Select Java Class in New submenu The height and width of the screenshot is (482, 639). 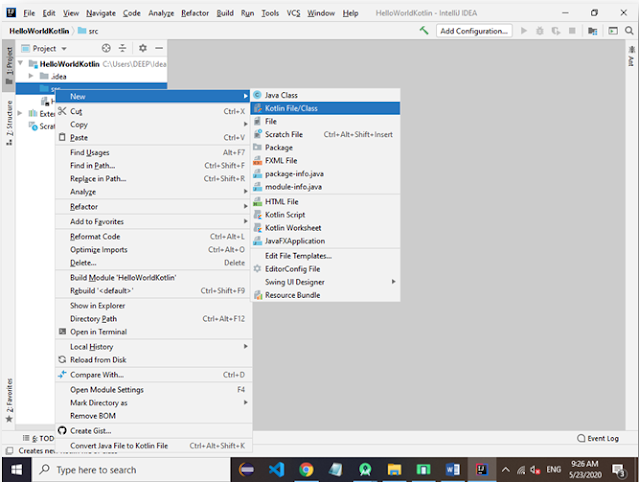pyautogui.click(x=325, y=95)
